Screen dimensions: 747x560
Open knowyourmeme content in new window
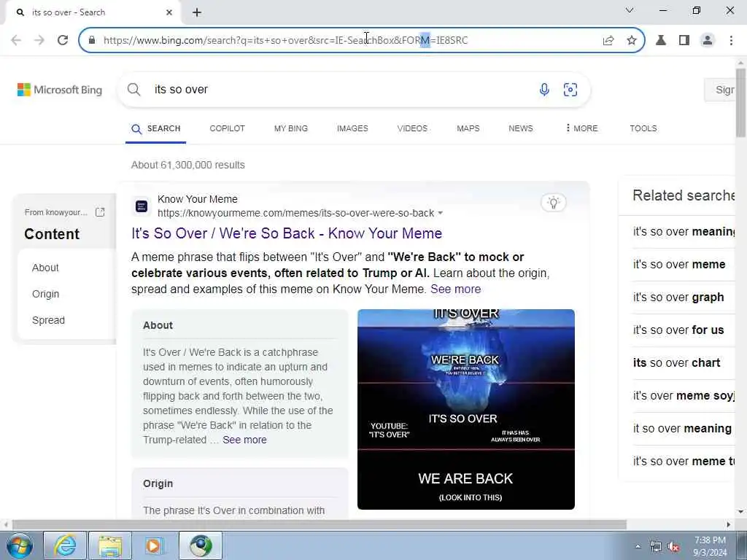(100, 212)
